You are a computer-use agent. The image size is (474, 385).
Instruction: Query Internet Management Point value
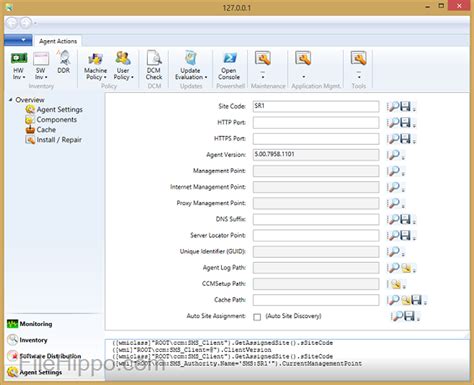click(x=393, y=187)
